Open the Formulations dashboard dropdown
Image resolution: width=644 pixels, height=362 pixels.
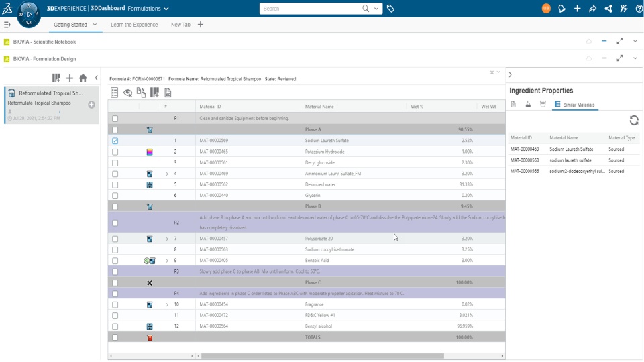tap(166, 9)
